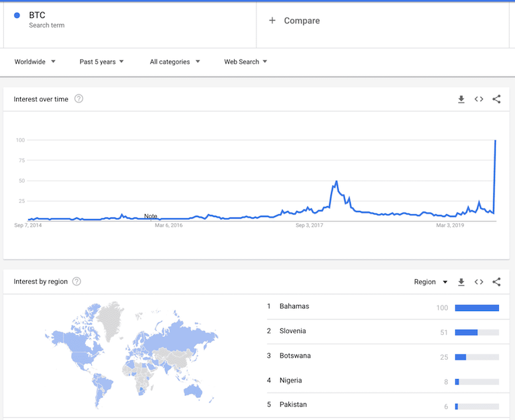Image resolution: width=515 pixels, height=420 pixels.
Task: Expand the Region selector dropdown
Action: click(431, 282)
